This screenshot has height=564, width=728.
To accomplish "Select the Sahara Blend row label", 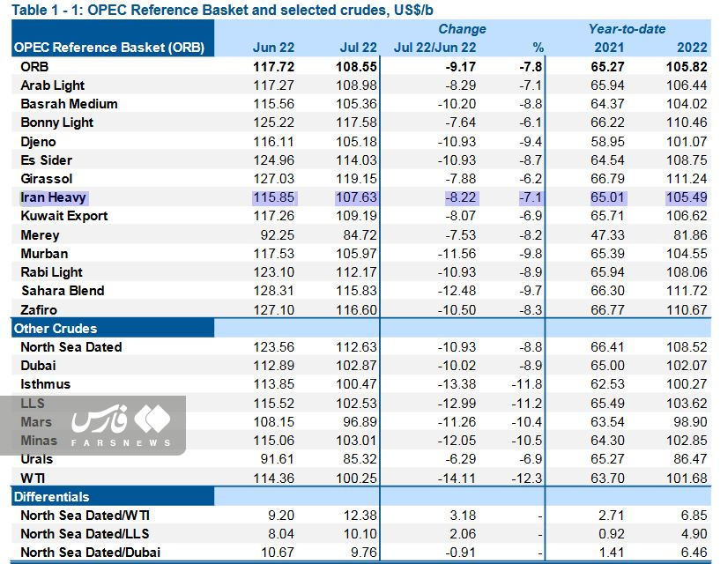I will 62,291.
